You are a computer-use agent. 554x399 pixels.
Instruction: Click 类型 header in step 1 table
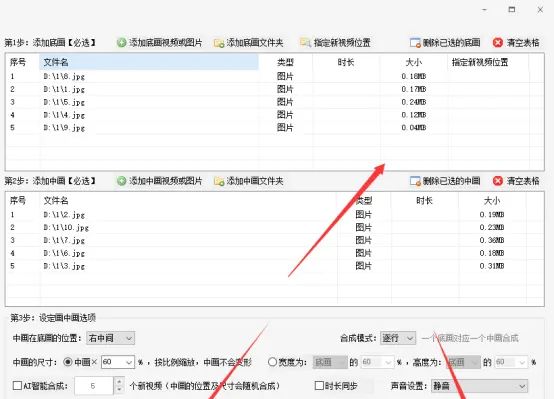285,63
